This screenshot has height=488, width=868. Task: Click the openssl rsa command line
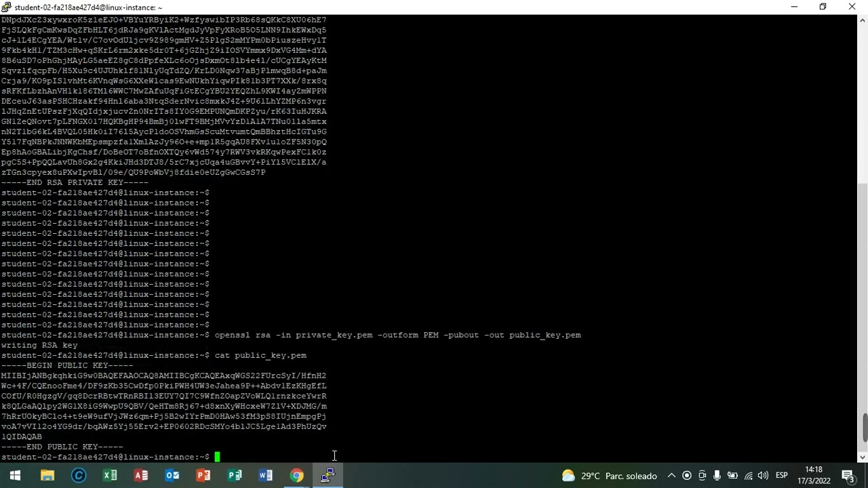[x=397, y=335]
